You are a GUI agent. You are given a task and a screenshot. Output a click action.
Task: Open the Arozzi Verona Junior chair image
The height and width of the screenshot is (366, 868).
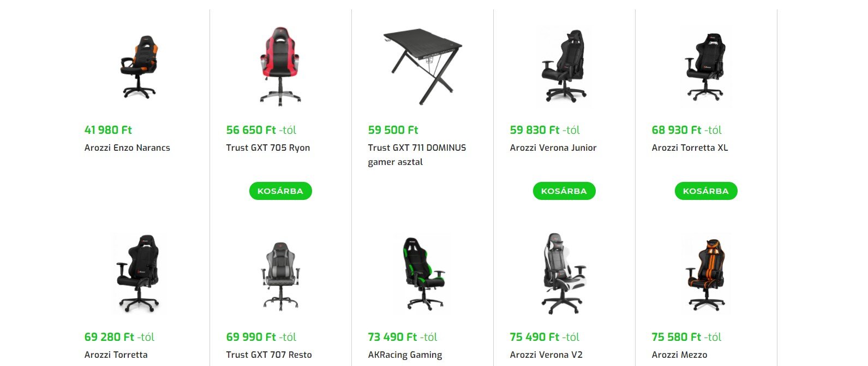pyautogui.click(x=564, y=66)
